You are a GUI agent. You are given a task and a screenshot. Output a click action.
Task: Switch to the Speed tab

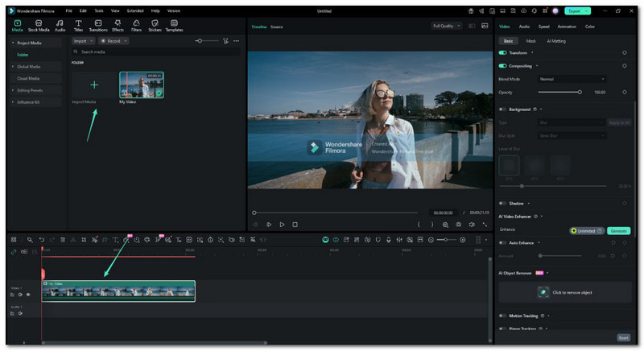pyautogui.click(x=544, y=27)
